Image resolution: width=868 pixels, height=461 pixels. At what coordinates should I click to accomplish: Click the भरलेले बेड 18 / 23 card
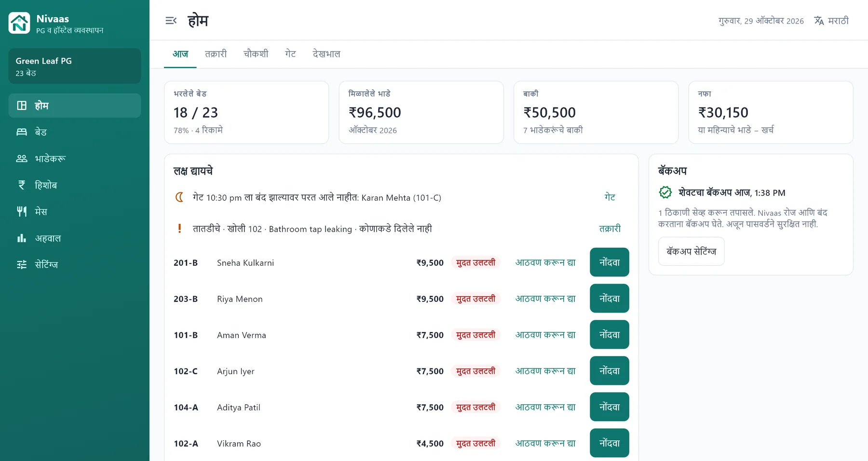click(246, 112)
